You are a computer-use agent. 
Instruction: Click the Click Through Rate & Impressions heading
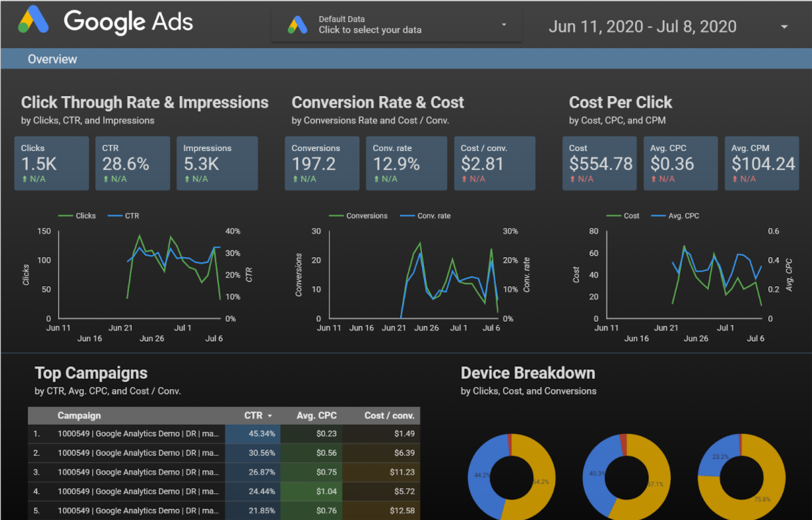pos(145,103)
